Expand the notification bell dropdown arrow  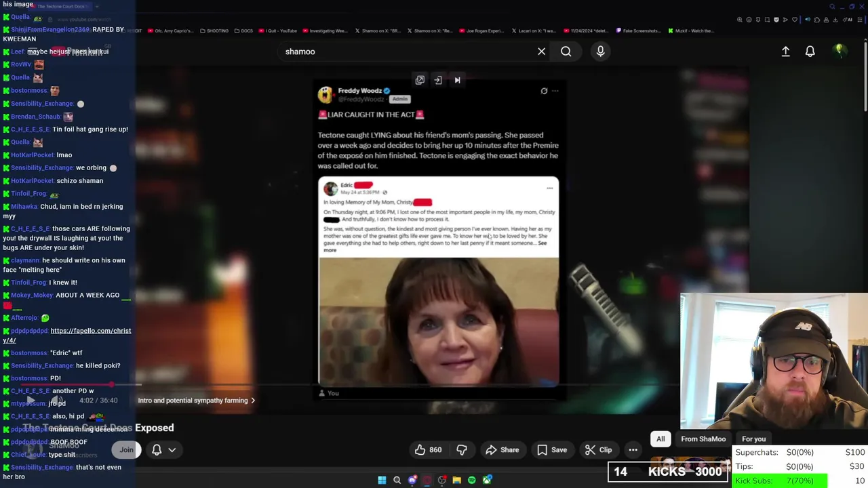coord(172,449)
